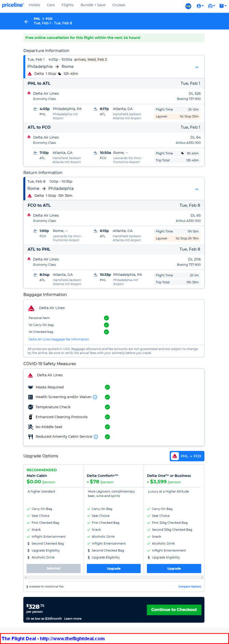Click the Delta logo for flight DL 2116
Viewport: 229px width, 644px height.
tap(29, 259)
